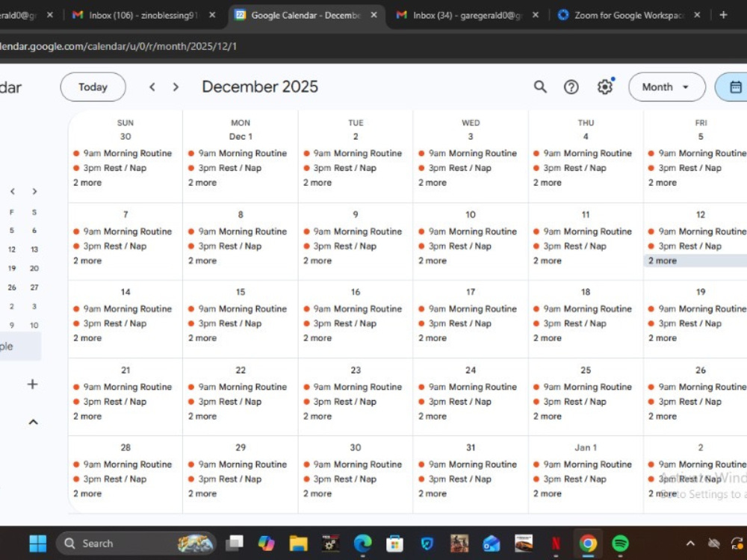
Task: Go to previous month with main arrow
Action: click(152, 87)
